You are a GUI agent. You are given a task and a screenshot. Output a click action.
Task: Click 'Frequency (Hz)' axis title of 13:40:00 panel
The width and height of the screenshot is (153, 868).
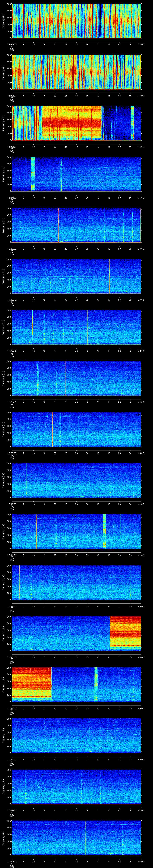(4, 481)
